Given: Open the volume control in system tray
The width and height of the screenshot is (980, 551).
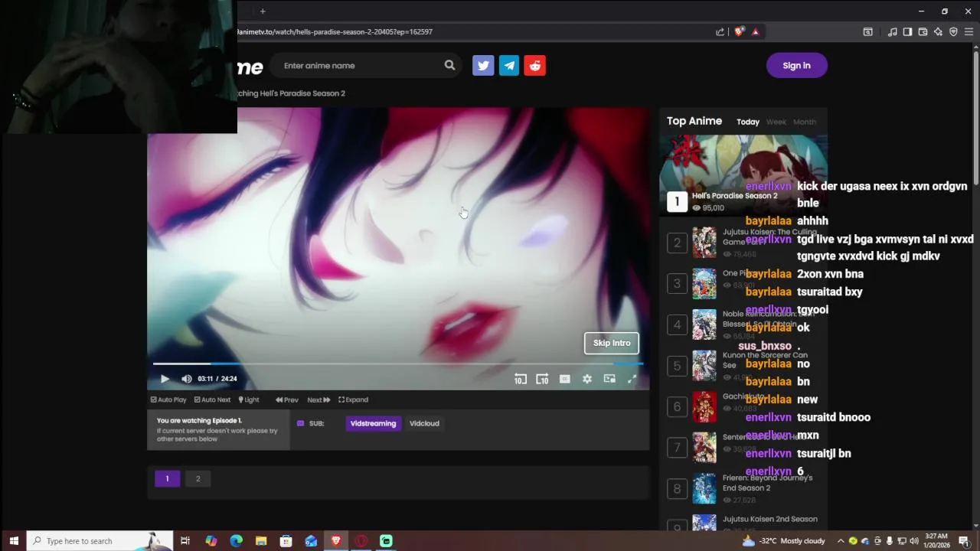Looking at the screenshot, I should 914,541.
